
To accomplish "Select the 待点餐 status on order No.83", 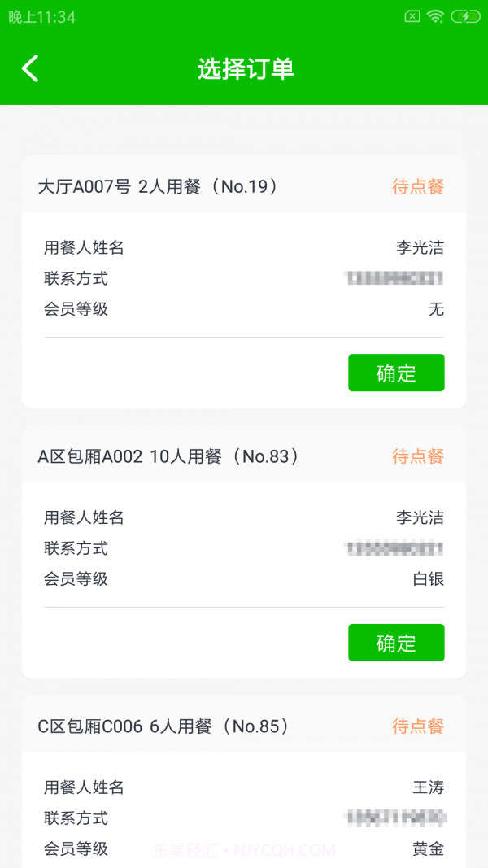I will (416, 456).
